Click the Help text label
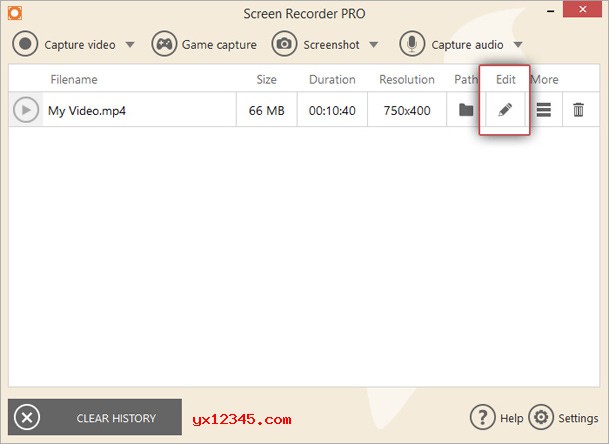 point(512,418)
